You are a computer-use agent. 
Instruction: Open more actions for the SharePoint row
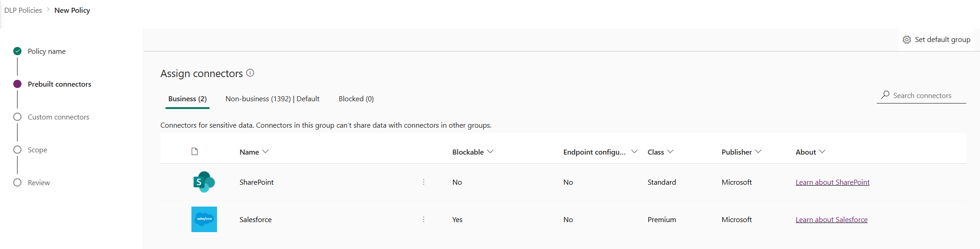coord(424,182)
